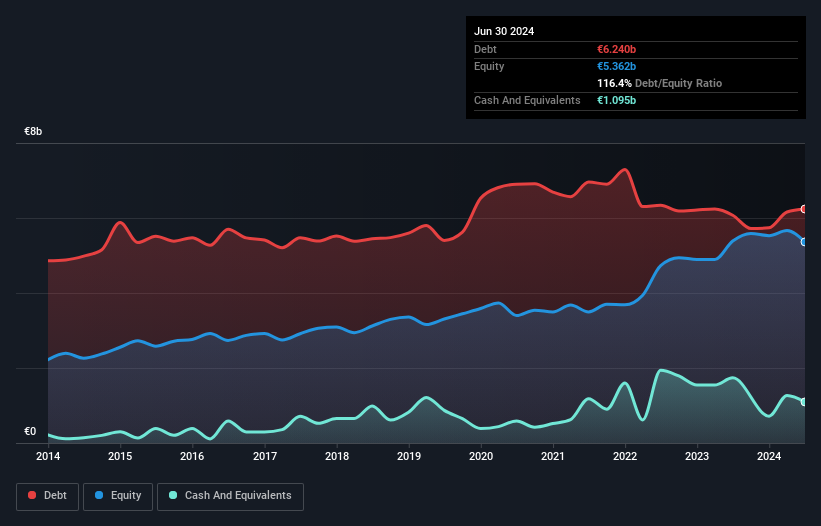Select the red Debt endpoint marker

tap(804, 209)
